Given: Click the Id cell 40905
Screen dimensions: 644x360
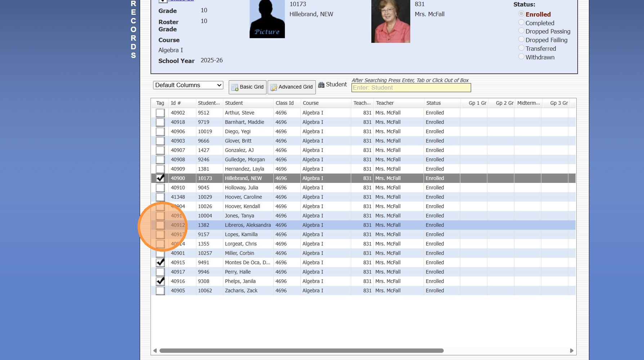Looking at the screenshot, I should (178, 291).
